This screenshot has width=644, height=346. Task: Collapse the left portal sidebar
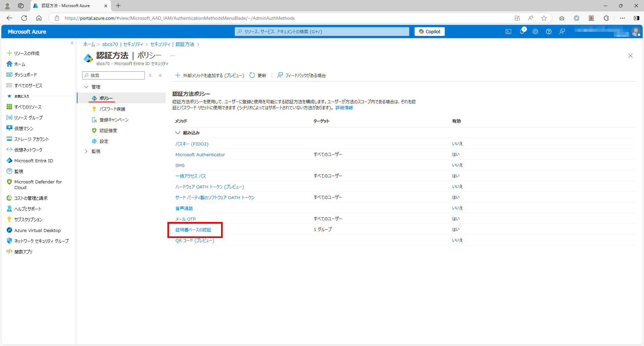pyautogui.click(x=72, y=43)
